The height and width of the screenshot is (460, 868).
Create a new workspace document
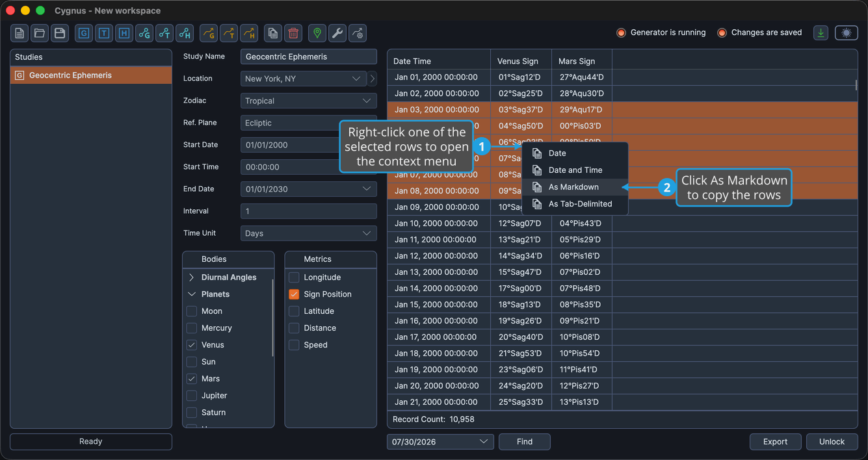[20, 33]
